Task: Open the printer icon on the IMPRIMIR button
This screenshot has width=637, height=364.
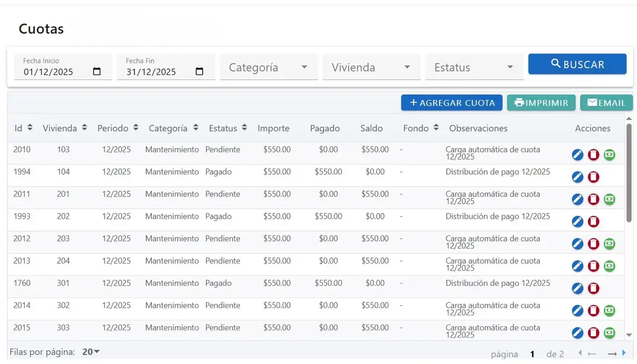Action: [x=520, y=103]
